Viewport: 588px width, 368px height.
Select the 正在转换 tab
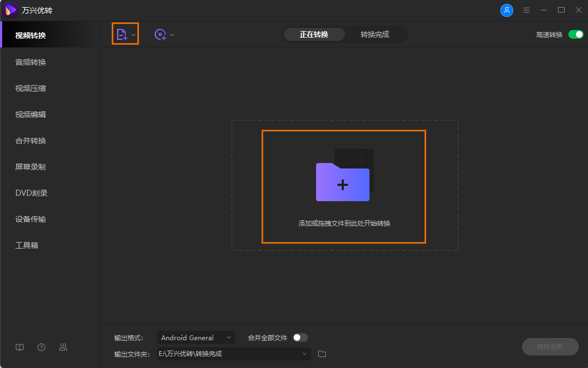(314, 34)
